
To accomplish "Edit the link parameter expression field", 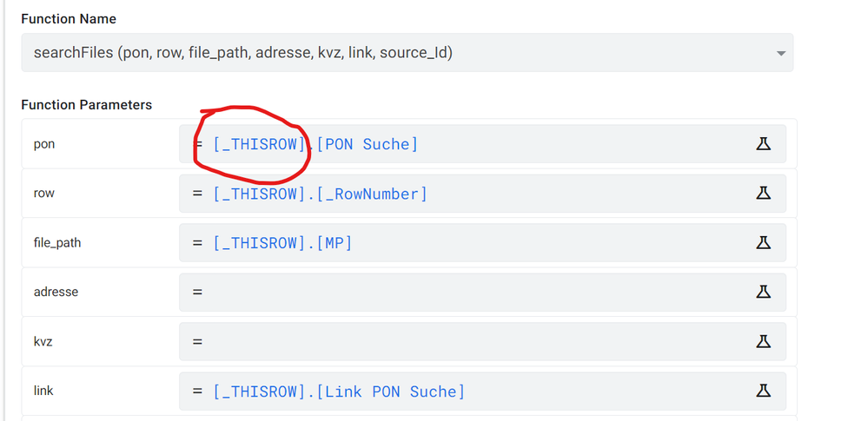I will 482,391.
